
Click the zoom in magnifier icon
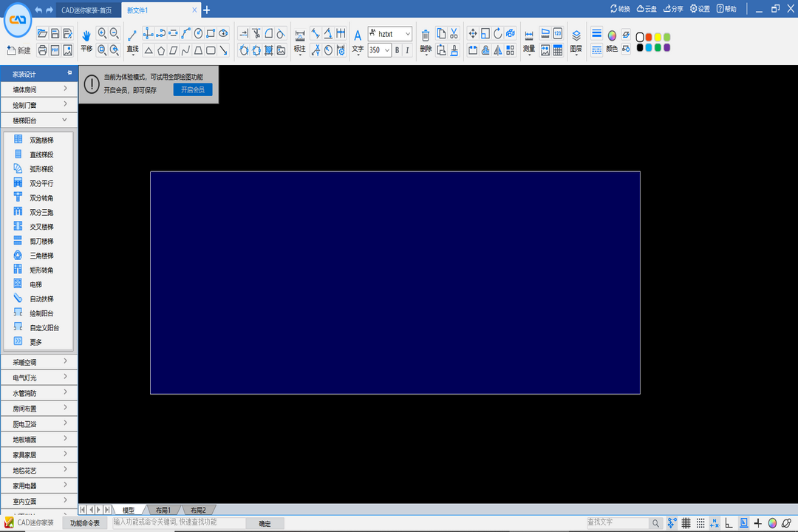pyautogui.click(x=102, y=33)
